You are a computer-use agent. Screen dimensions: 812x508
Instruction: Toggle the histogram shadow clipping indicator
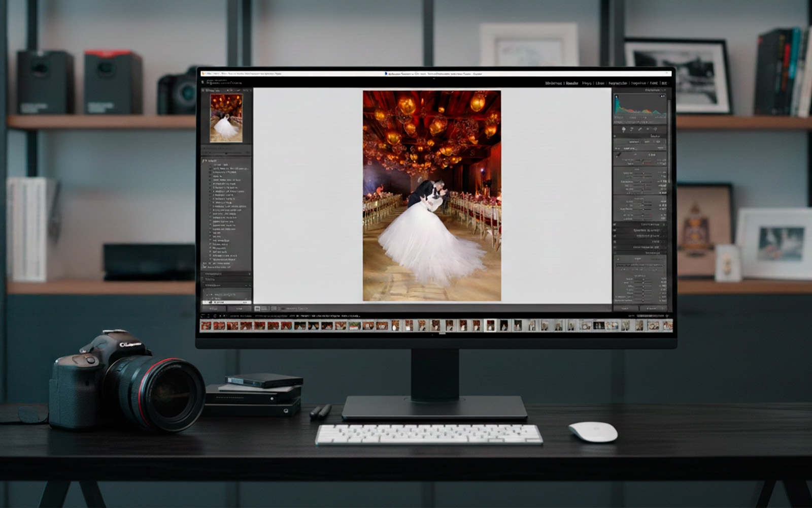616,97
